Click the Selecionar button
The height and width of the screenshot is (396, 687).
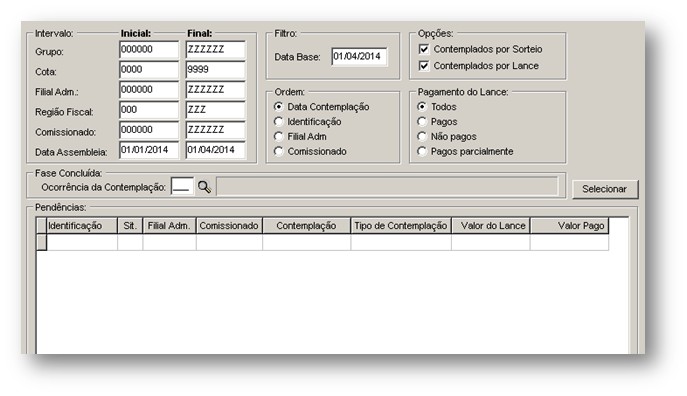(605, 189)
